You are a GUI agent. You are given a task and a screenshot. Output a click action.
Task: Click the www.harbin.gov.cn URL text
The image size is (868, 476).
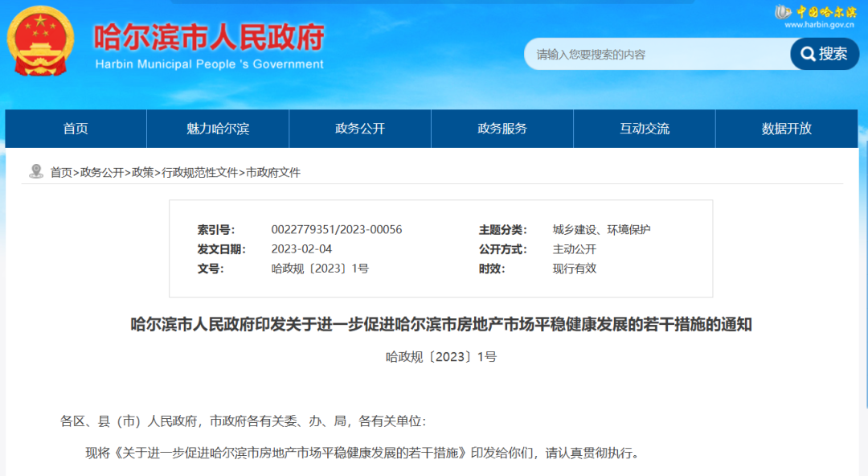coord(819,25)
